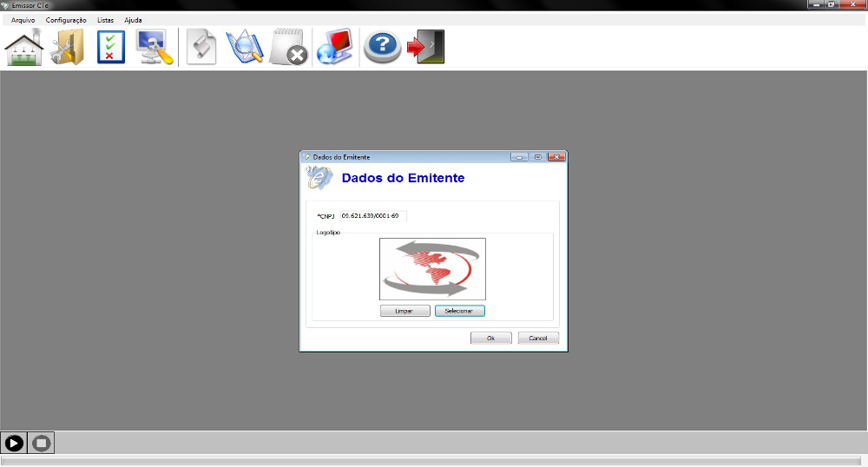Viewport: 868px width, 467px height.
Task: Open the Ajuda menu
Action: (133, 20)
